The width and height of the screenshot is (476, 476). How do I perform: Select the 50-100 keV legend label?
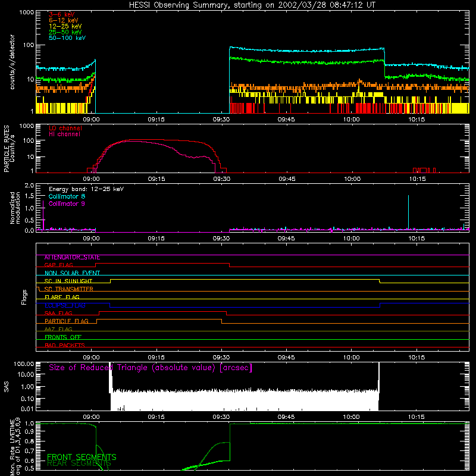pyautogui.click(x=67, y=38)
